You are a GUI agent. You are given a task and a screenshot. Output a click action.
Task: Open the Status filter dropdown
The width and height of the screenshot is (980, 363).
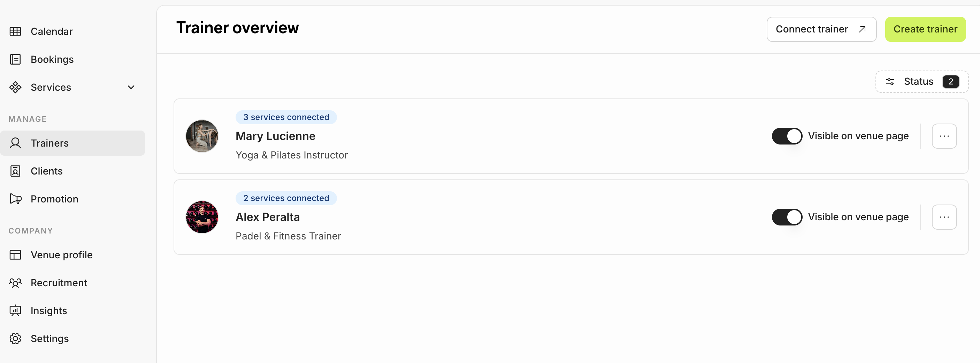click(921, 82)
